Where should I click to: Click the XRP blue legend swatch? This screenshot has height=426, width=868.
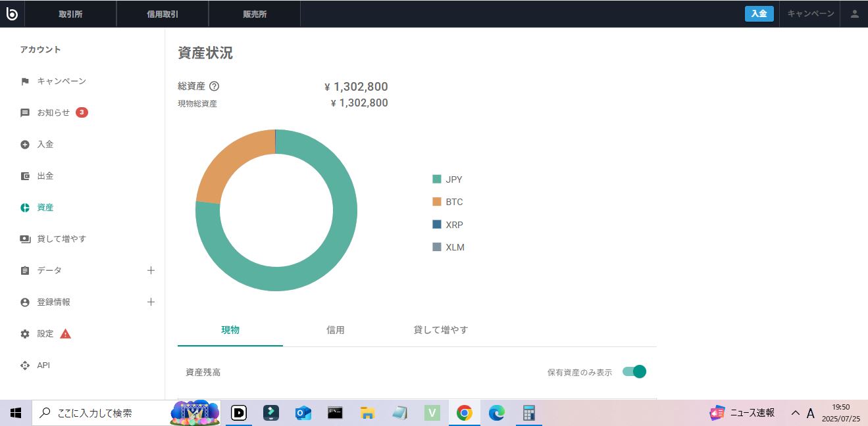point(437,225)
